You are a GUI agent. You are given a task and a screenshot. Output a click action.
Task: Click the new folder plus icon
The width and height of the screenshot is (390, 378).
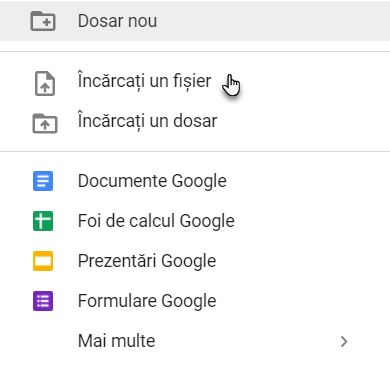[43, 21]
